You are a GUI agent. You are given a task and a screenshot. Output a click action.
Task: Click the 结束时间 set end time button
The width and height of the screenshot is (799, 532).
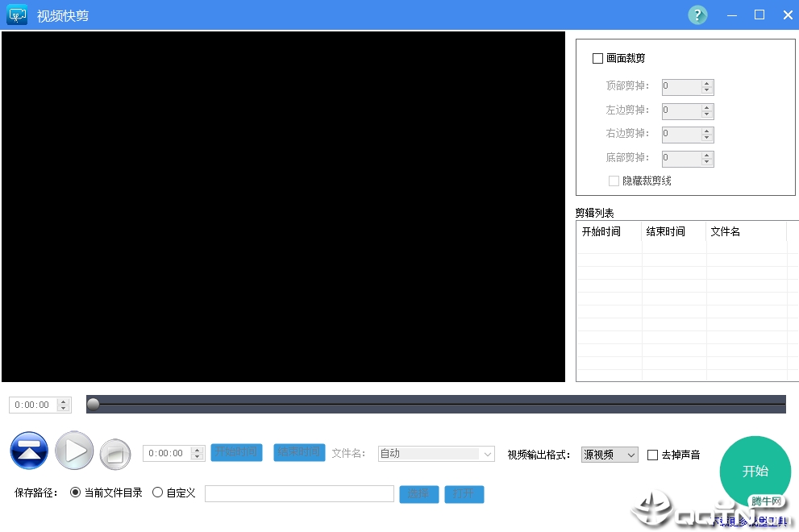pos(298,452)
